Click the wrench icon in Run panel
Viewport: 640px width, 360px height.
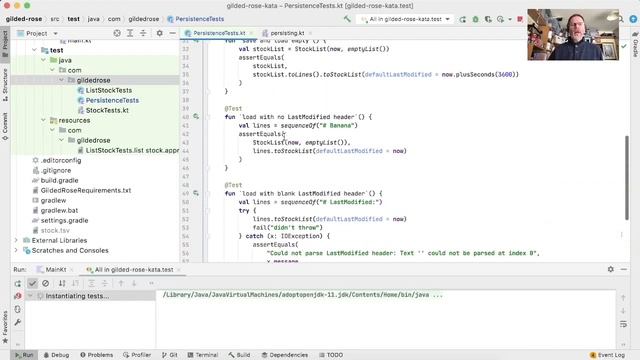coord(18,322)
